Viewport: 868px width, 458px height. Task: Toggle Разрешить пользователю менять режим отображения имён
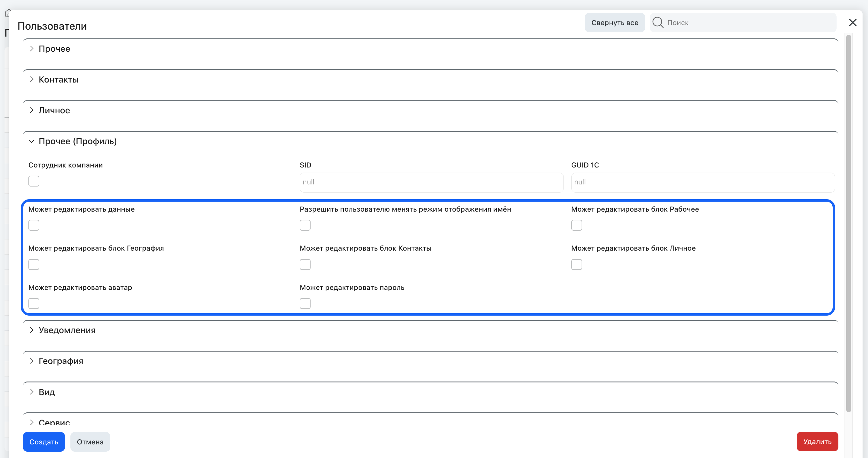305,225
